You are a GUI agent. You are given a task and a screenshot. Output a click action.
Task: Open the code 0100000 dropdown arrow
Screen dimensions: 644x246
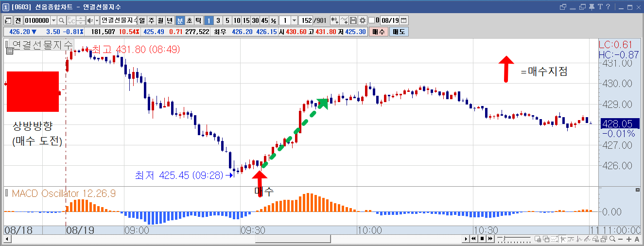(x=53, y=20)
